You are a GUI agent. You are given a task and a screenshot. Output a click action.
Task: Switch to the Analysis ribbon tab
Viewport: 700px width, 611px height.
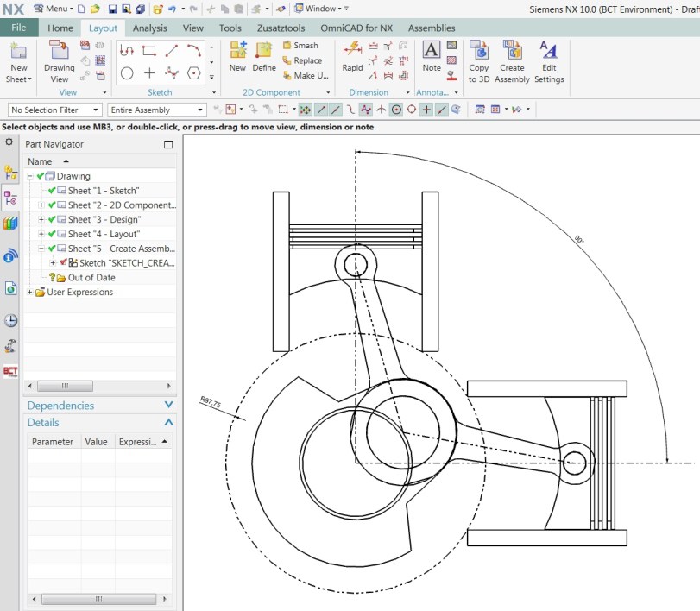(x=149, y=27)
